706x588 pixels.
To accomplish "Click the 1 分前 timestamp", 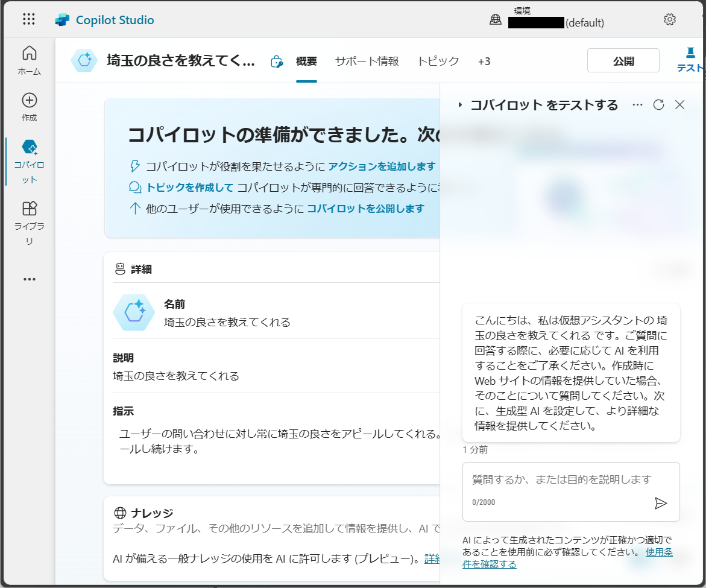I will tap(475, 449).
